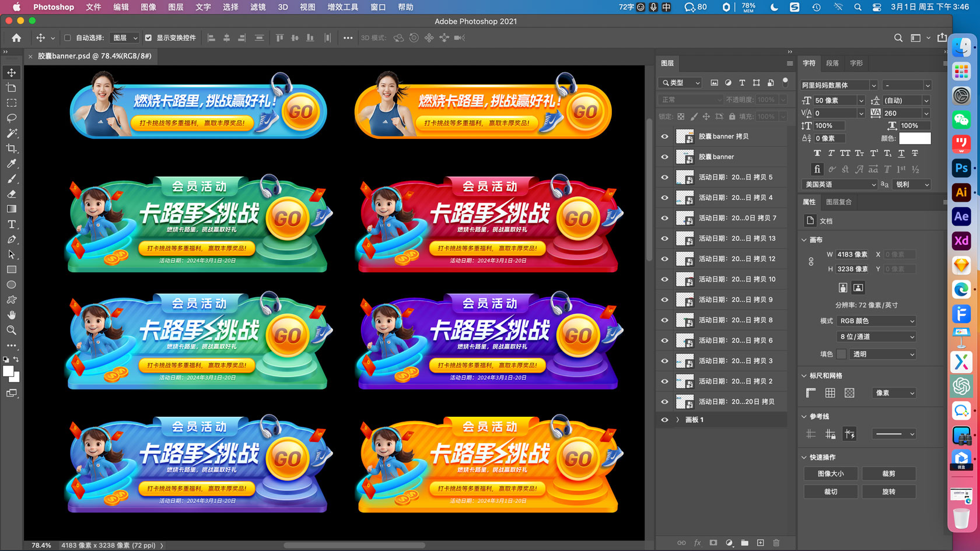The height and width of the screenshot is (551, 980).
Task: Create a new layer
Action: tap(760, 543)
